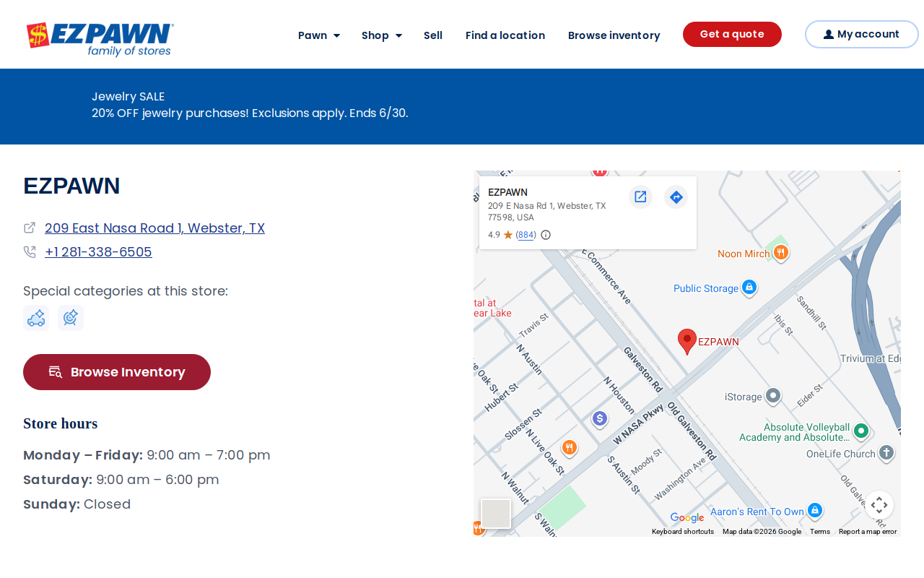Image resolution: width=924 pixels, height=578 pixels.
Task: Select the Public Storage map marker
Action: [749, 288]
